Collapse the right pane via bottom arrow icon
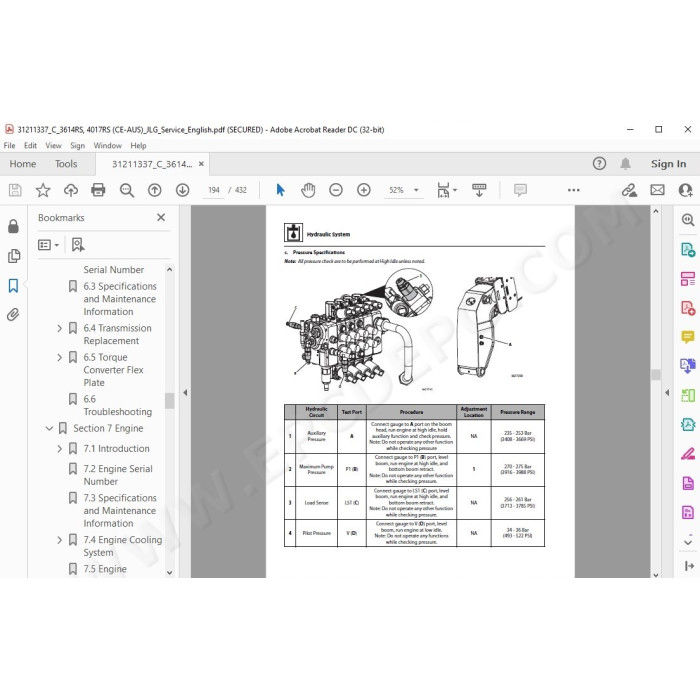 [688, 566]
